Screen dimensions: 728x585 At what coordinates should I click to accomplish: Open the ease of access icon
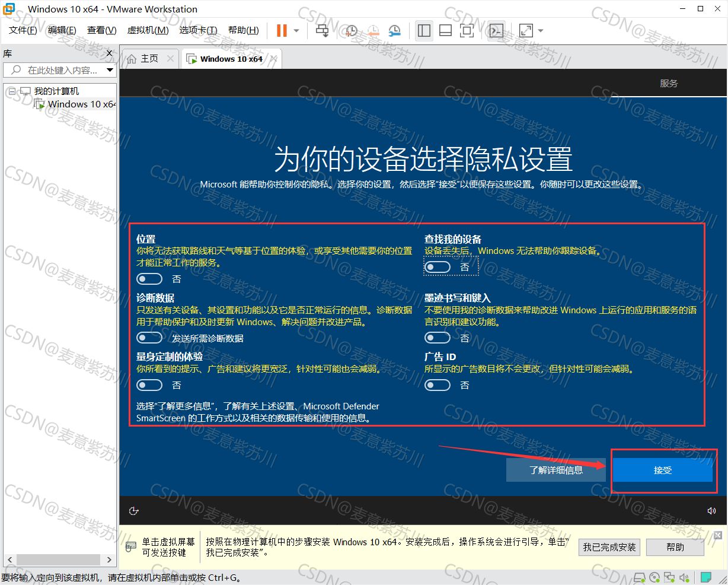134,511
